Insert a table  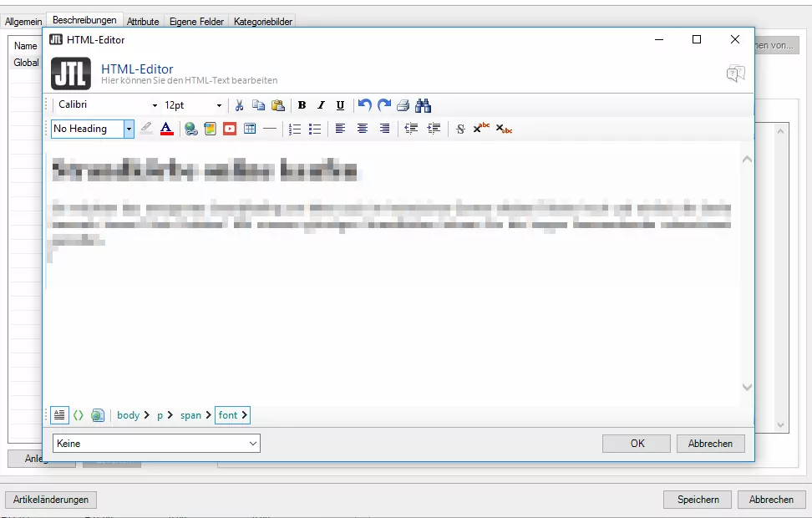point(250,129)
